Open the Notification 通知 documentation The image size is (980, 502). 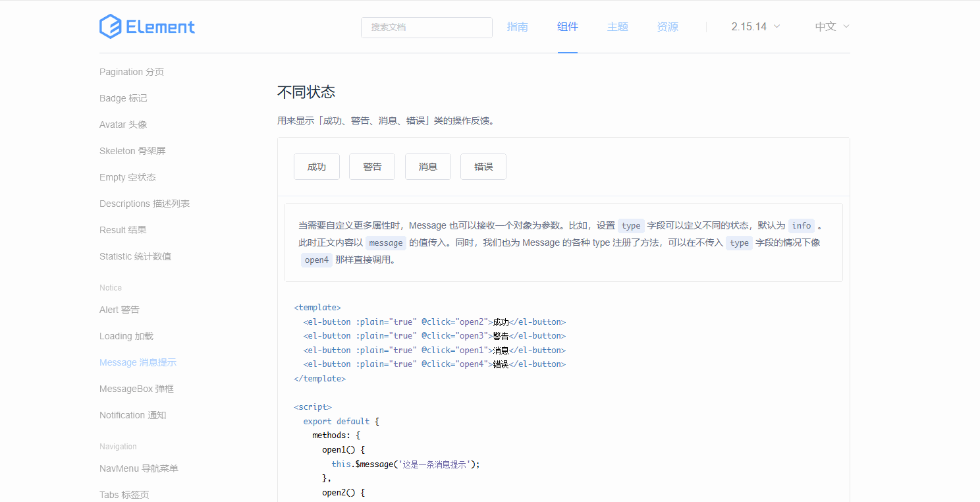(133, 415)
